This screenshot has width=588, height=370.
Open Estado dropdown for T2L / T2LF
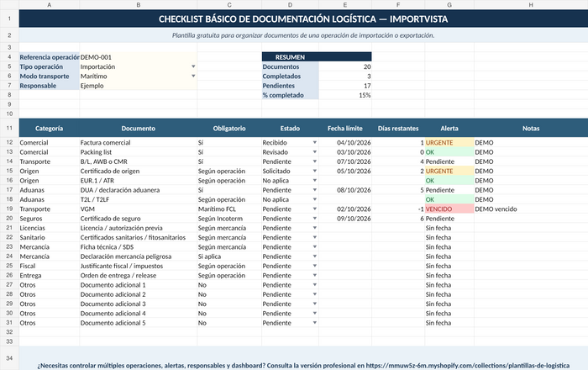[315, 199]
